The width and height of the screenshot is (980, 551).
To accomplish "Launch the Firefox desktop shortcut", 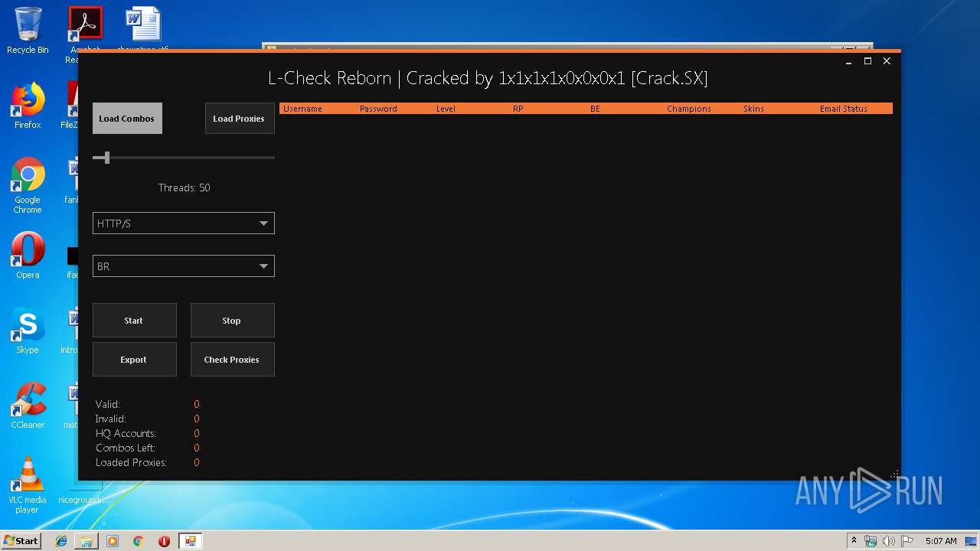I will [x=28, y=106].
